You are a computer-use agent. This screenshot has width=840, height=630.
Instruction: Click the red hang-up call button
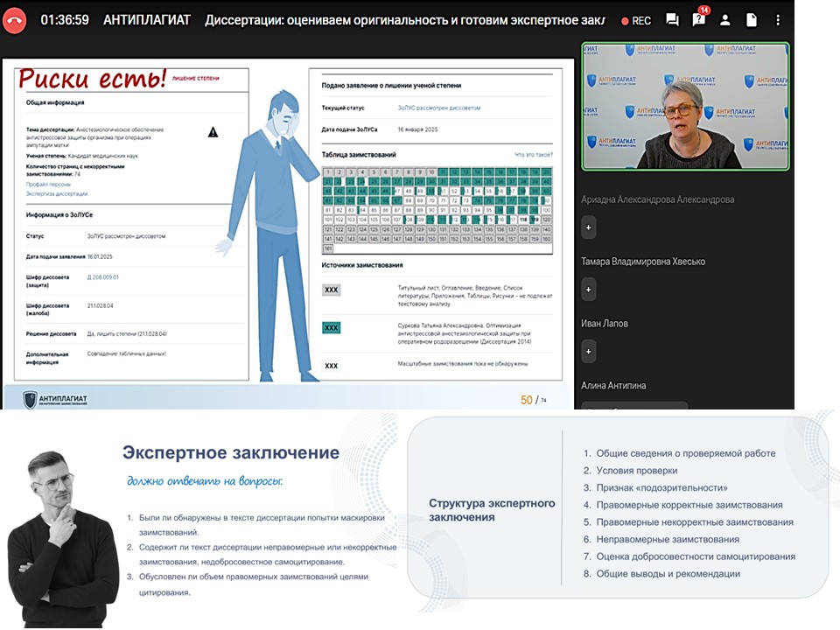click(15, 20)
